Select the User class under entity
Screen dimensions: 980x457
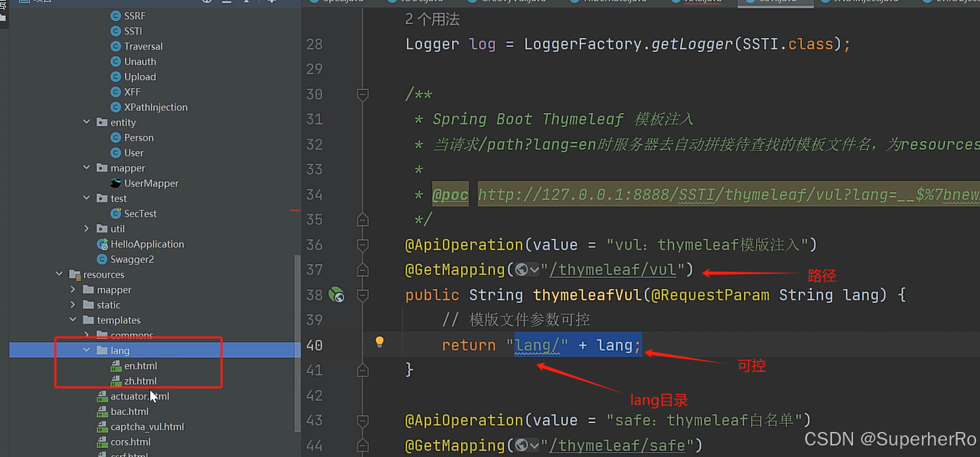point(134,153)
